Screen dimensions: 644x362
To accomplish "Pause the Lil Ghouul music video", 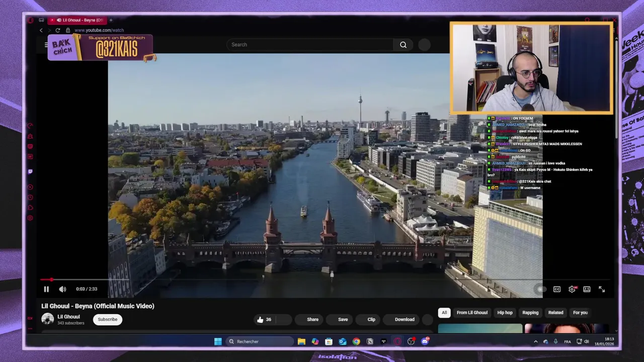I will (46, 289).
